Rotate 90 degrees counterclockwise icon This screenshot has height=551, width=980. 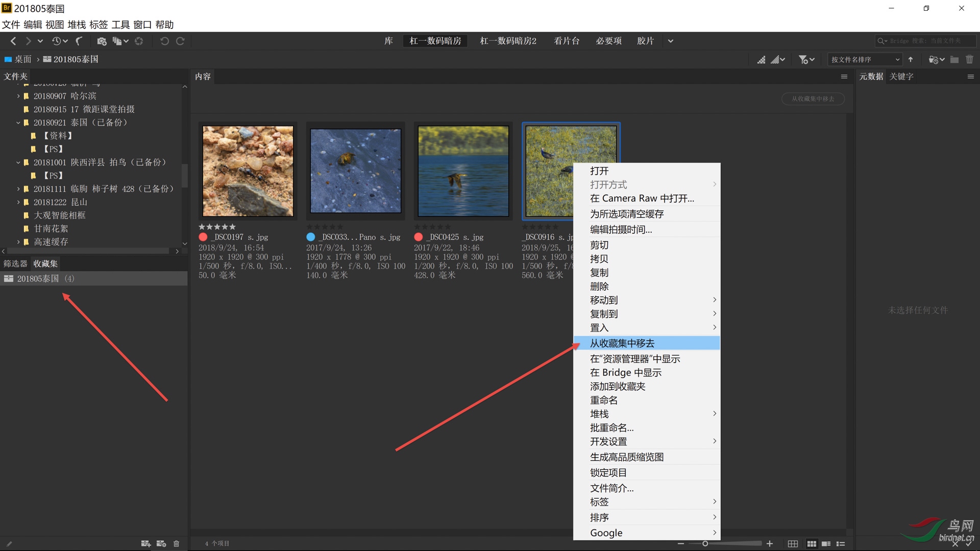point(164,41)
